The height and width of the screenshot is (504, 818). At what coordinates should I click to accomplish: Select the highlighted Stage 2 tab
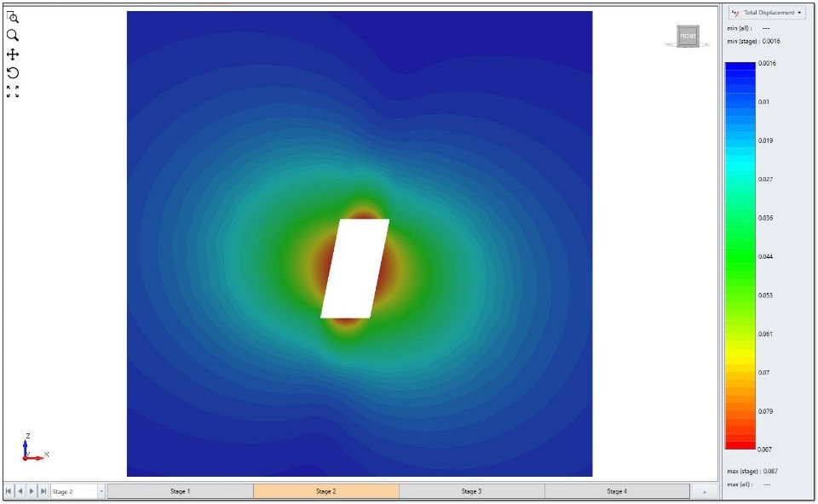[x=325, y=491]
